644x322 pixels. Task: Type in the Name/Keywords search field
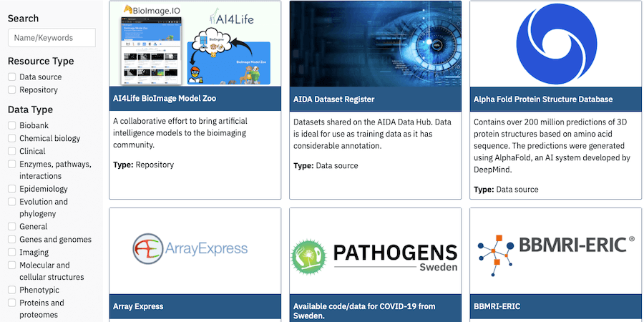pyautogui.click(x=52, y=38)
